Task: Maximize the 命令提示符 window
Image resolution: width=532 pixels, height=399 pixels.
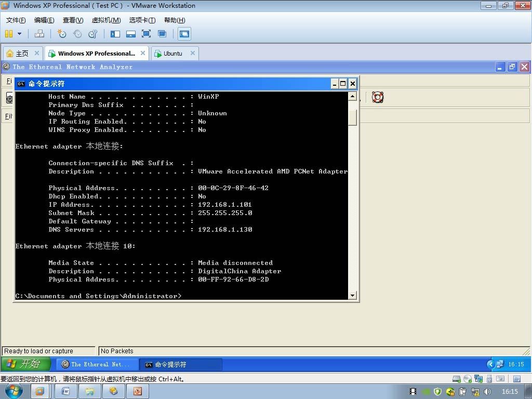Action: 343,84
